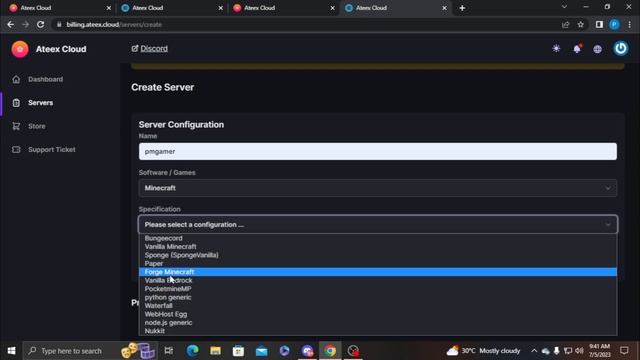
Task: Select Vanilla Minecraft option
Action: 378,247
